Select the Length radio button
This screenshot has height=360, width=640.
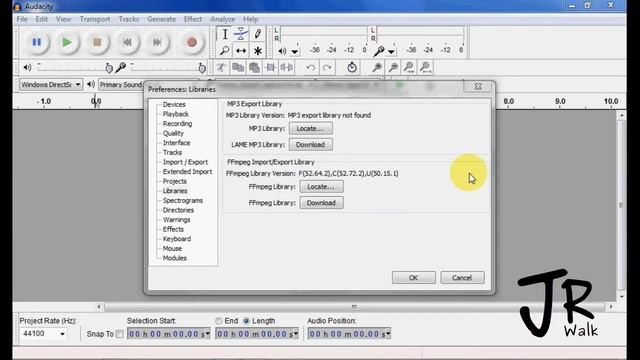[246, 321]
